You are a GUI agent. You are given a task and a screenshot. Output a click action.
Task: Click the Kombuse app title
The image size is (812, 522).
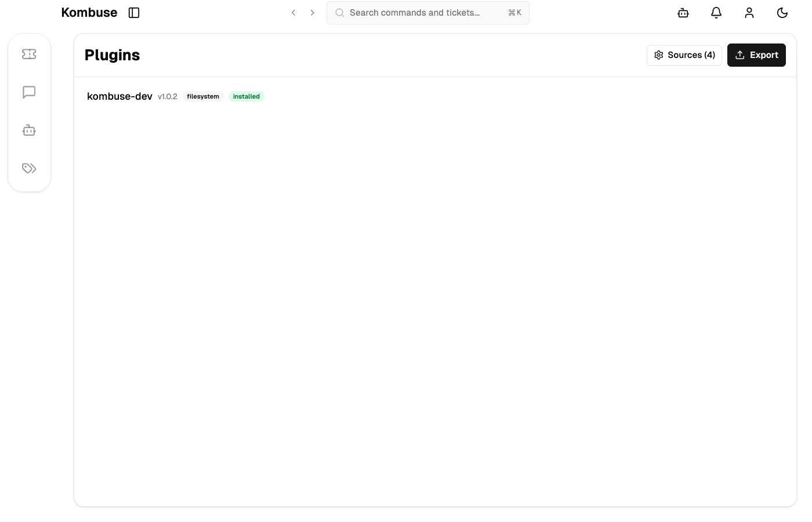[x=89, y=12]
